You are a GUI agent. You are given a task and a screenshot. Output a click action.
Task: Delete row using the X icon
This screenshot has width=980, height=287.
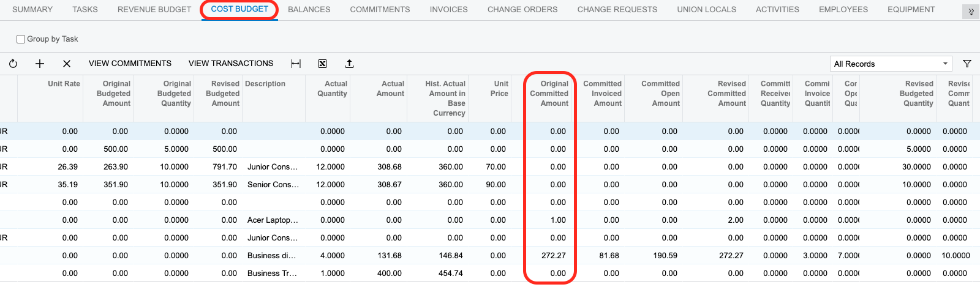(67, 64)
